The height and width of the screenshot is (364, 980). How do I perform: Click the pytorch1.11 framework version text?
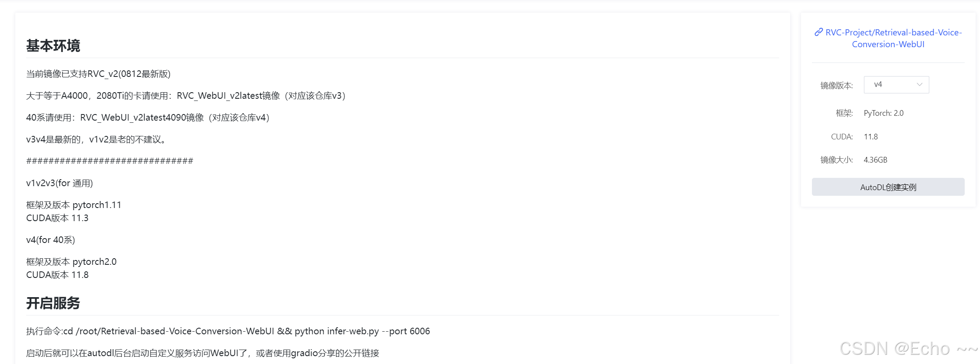(x=97, y=204)
